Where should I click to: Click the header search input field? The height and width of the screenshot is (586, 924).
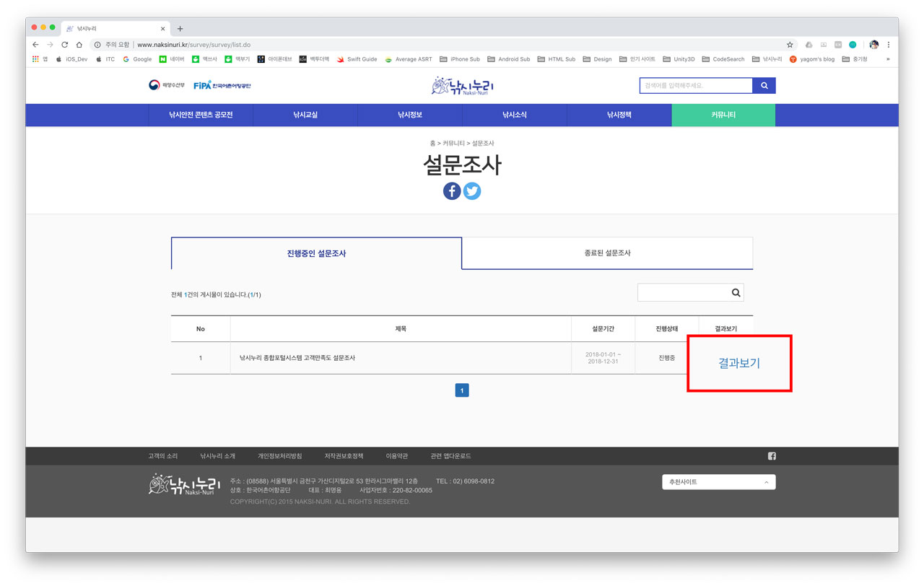click(696, 86)
